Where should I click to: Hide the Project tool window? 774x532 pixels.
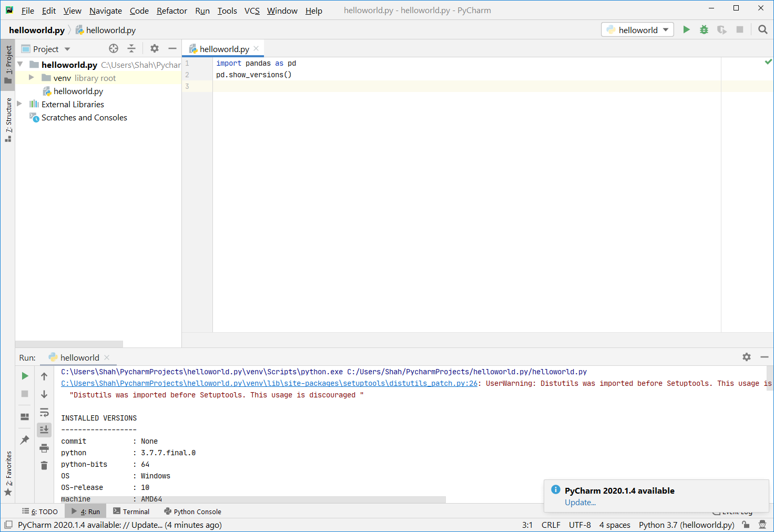172,49
